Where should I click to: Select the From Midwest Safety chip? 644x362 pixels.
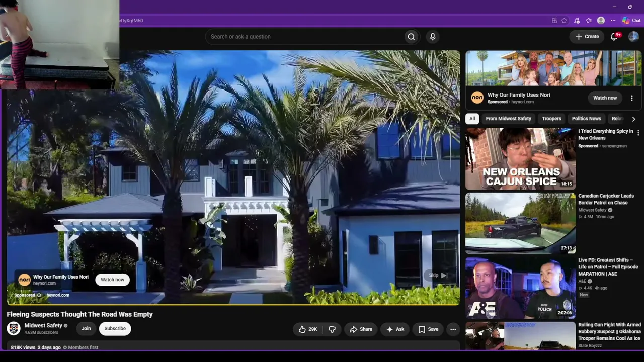pyautogui.click(x=508, y=119)
